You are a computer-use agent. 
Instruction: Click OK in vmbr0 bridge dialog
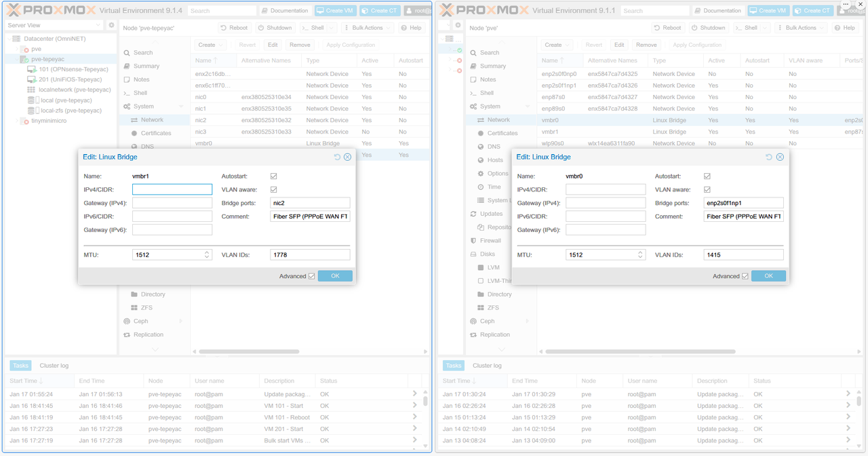coord(768,276)
